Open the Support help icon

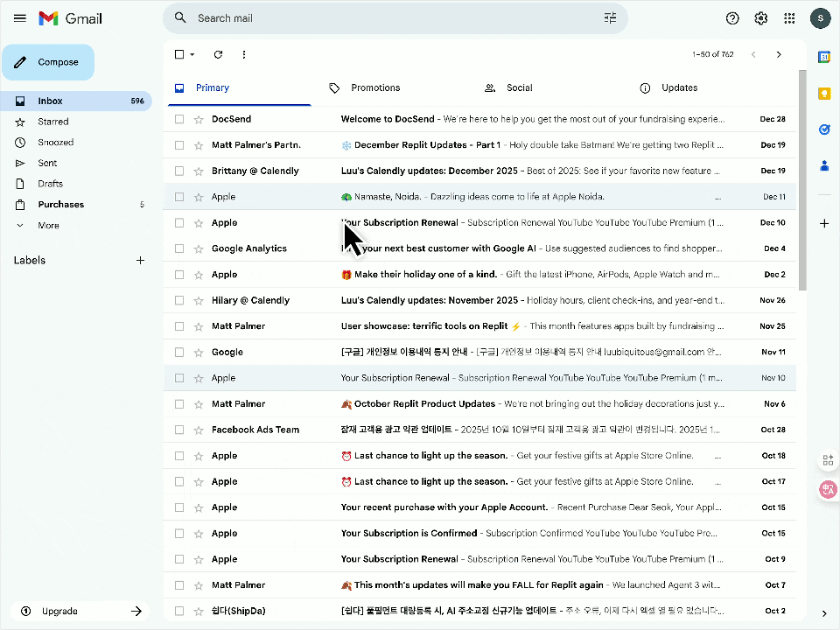click(x=732, y=18)
